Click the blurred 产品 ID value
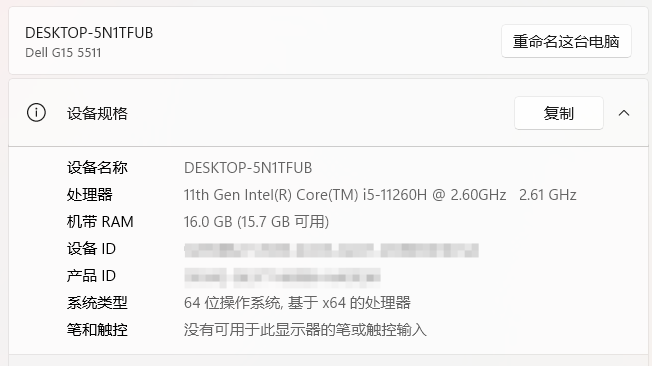 click(282, 278)
